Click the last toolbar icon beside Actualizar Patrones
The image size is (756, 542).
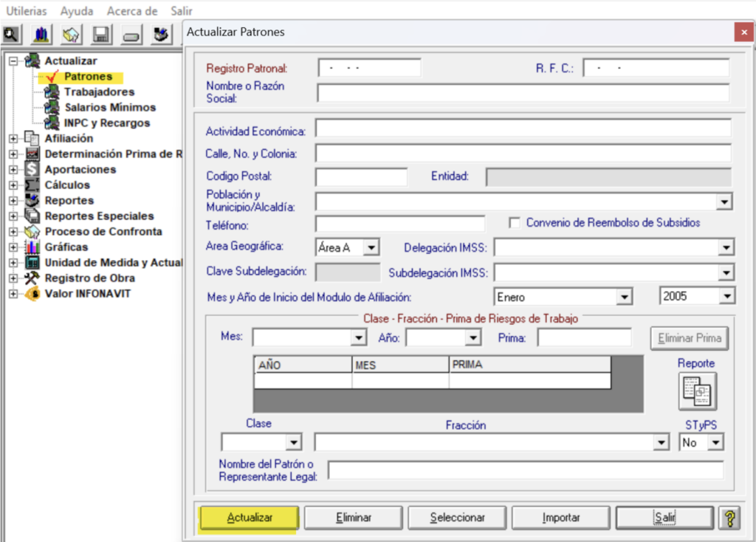[161, 34]
